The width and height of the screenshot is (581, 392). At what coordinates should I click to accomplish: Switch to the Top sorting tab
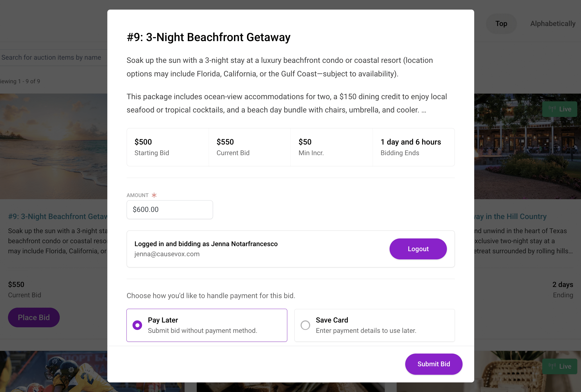501,24
